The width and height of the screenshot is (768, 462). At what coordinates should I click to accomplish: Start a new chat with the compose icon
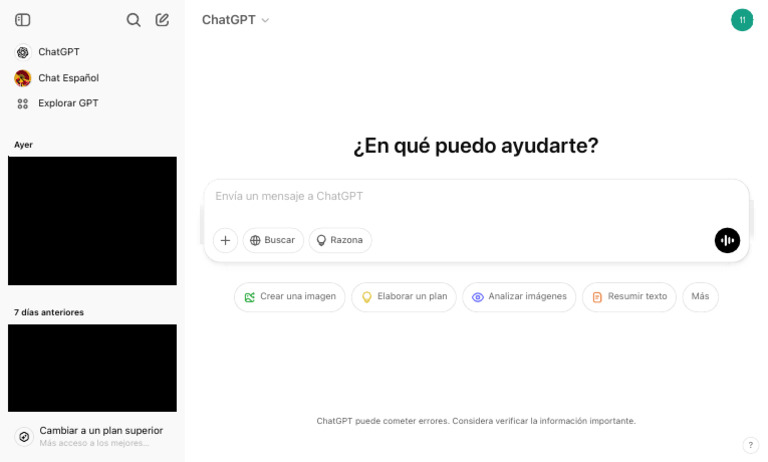(x=162, y=20)
